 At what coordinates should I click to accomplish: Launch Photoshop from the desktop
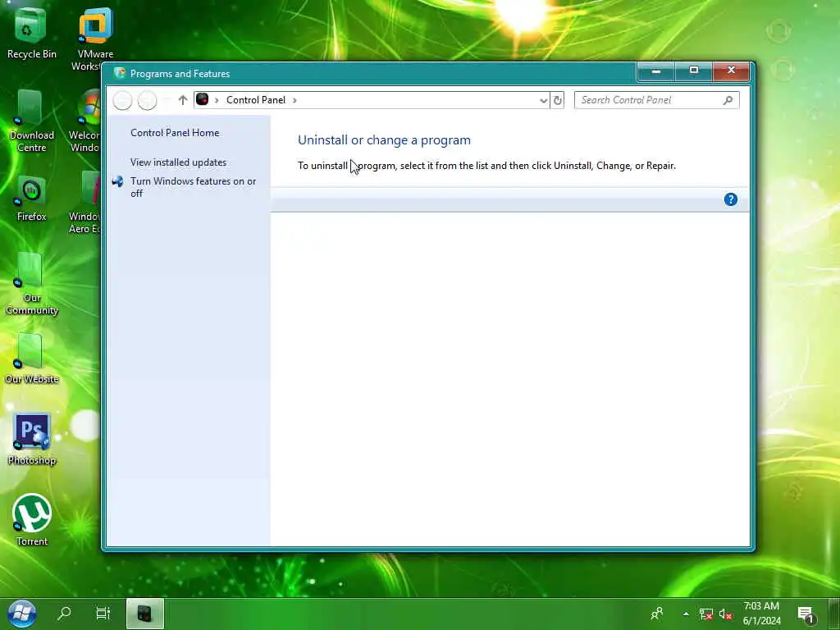click(31, 438)
